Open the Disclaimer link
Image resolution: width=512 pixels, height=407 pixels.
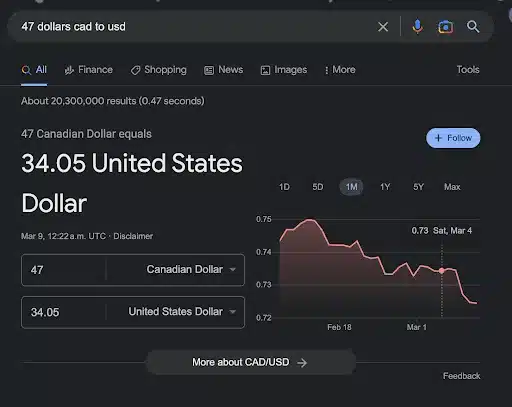coord(133,236)
